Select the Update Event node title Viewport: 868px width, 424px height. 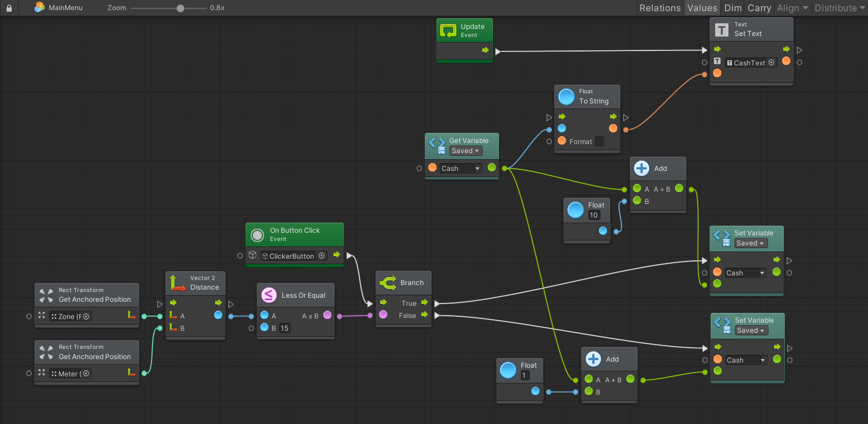pos(473,26)
